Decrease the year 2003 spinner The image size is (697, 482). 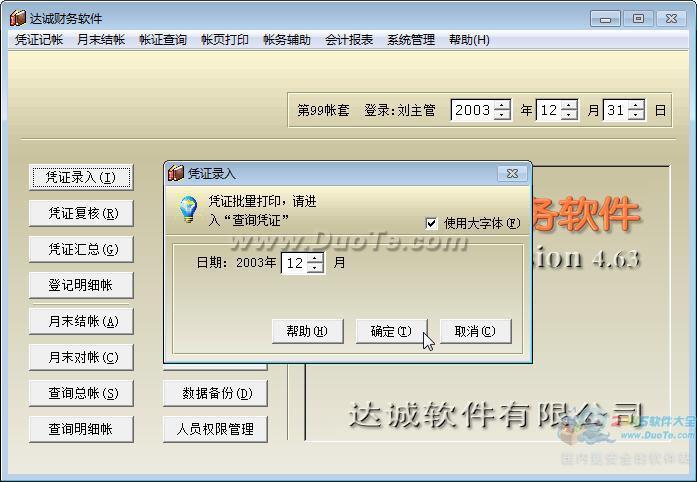(502, 115)
